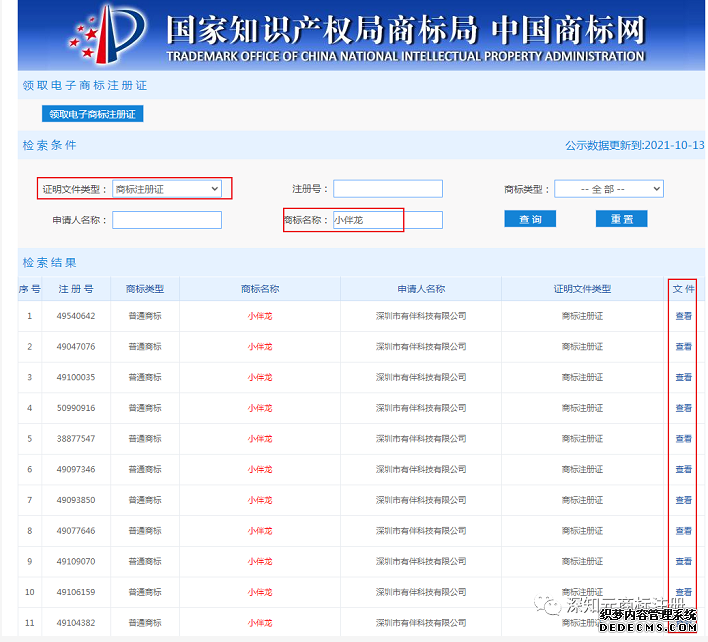
Task: Open the 证明文件类型 dropdown
Action: click(x=167, y=189)
